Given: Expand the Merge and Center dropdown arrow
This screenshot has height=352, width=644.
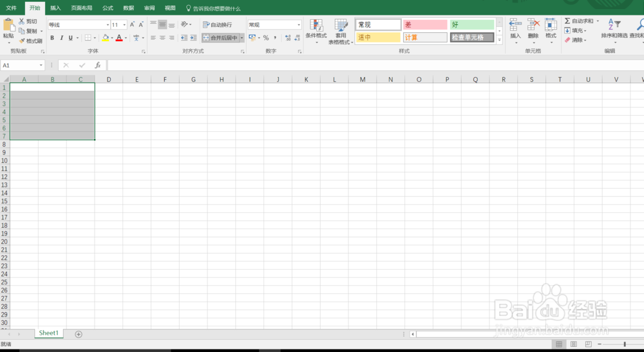Looking at the screenshot, I should 242,38.
